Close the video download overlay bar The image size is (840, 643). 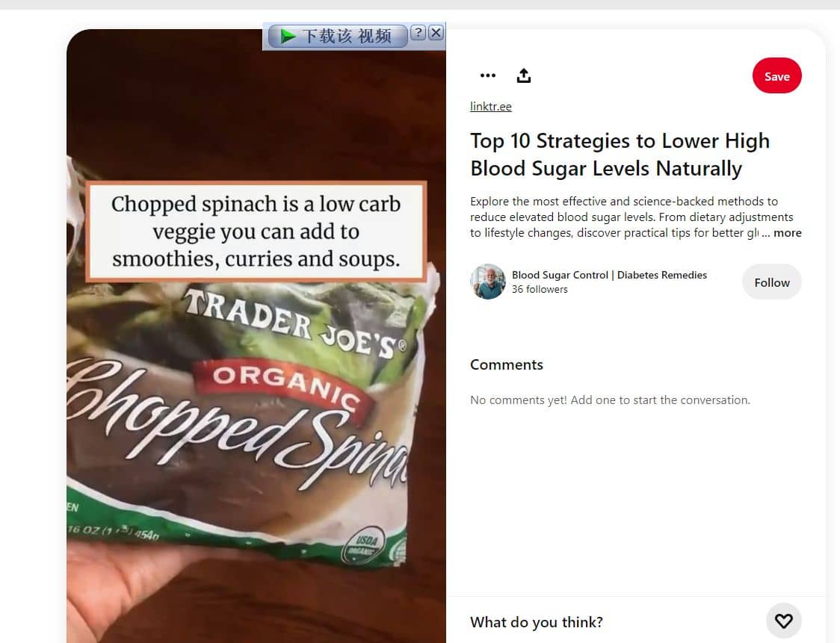(436, 33)
